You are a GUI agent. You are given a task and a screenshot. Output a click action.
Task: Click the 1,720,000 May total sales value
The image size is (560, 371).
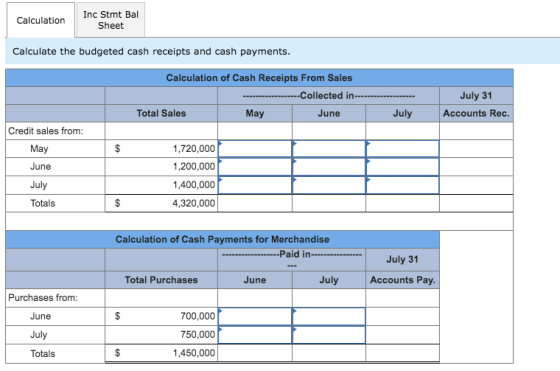pyautogui.click(x=194, y=149)
